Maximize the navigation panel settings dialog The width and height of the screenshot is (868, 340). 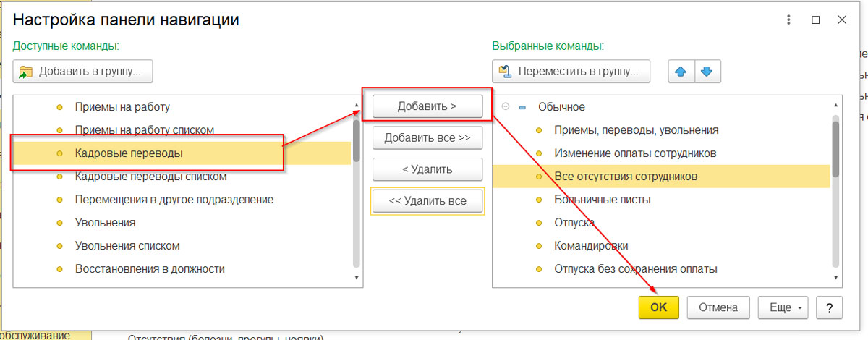(x=815, y=20)
